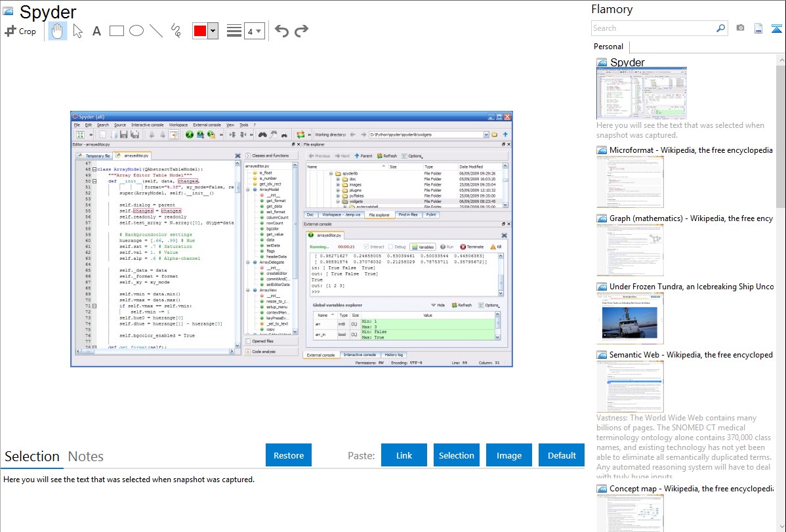Collapse ArrayDelegate node in Spyder screenshot
The height and width of the screenshot is (532, 786).
pos(248,262)
